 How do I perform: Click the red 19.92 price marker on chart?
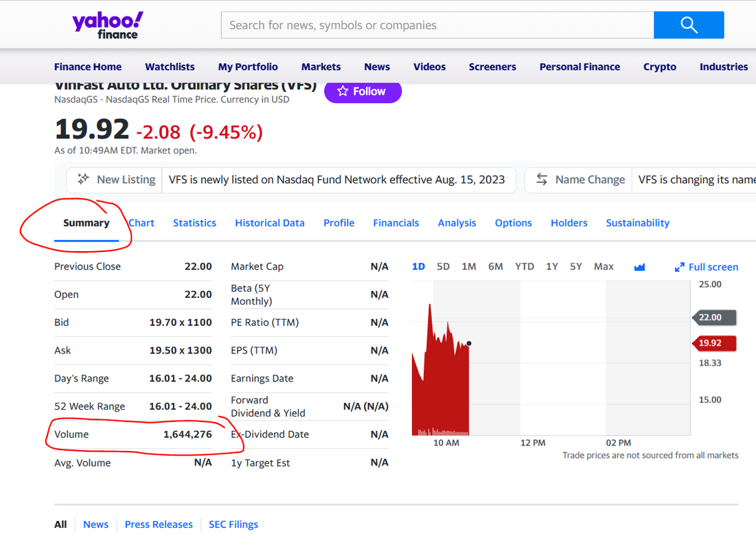pos(715,343)
